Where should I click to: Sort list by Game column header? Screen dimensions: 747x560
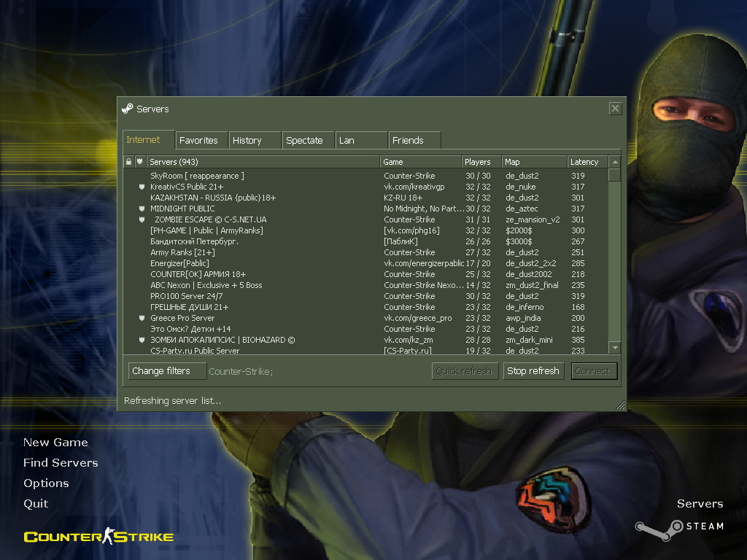(421, 162)
